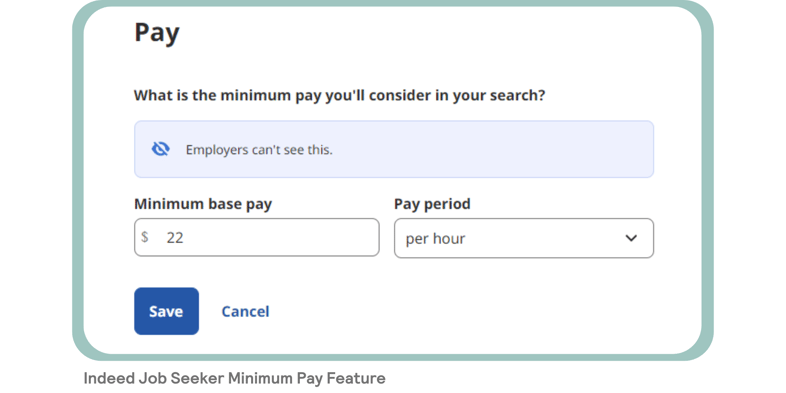Viewport: 786px width, 393px height.
Task: Click the "Pay" heading
Action: click(157, 33)
